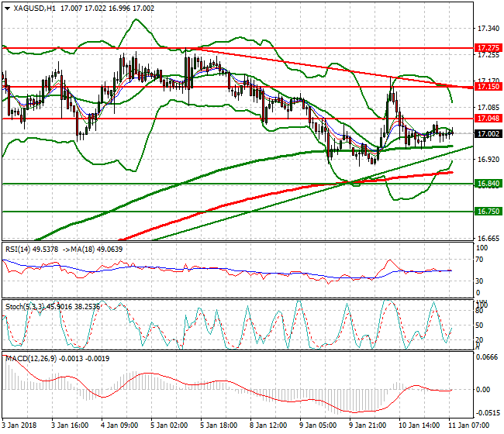Screen dimensions: 504x434
Task: Click the red 17.150 price level label
Action: [x=488, y=87]
